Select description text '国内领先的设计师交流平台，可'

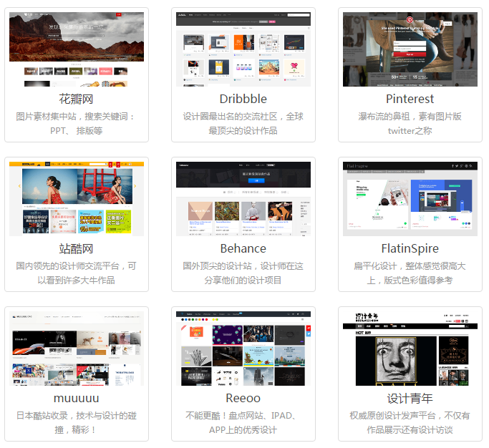pyautogui.click(x=77, y=266)
